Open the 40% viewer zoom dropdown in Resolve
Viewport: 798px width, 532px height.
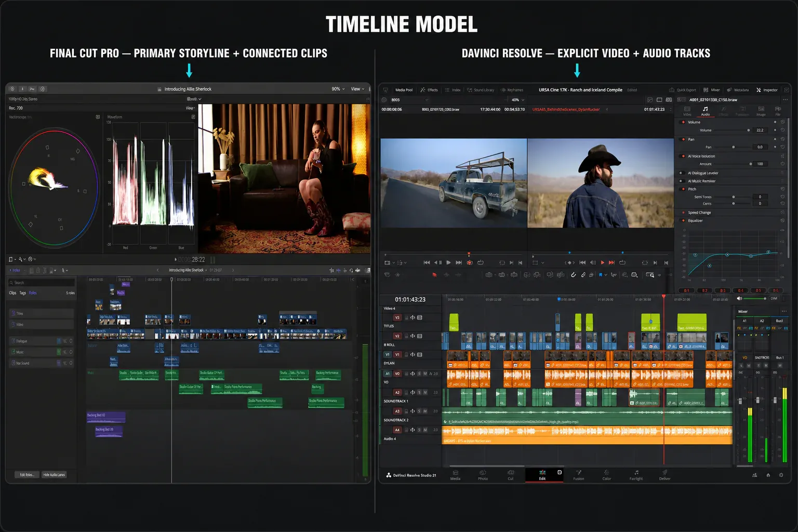pos(517,100)
